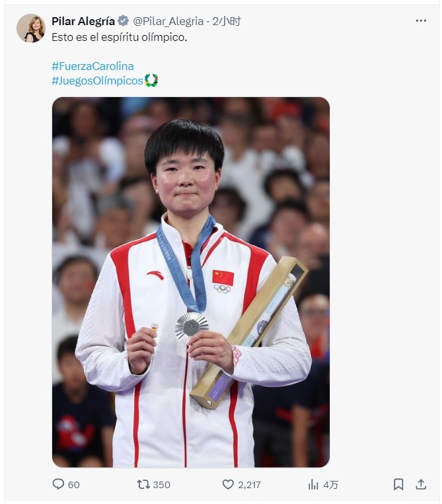The image size is (442, 504).
Task: Click the reply count 60
Action: (x=73, y=485)
